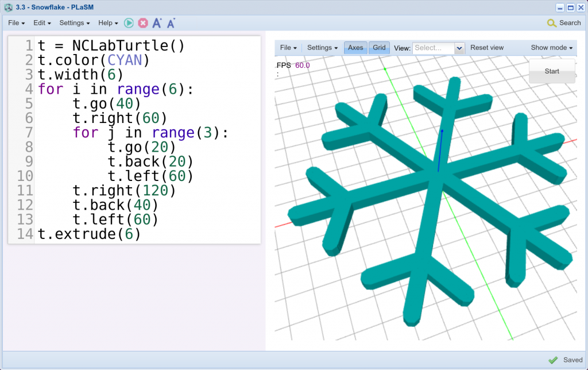Open the Show mode dropdown
Viewport: 588px width, 370px height.
[550, 48]
